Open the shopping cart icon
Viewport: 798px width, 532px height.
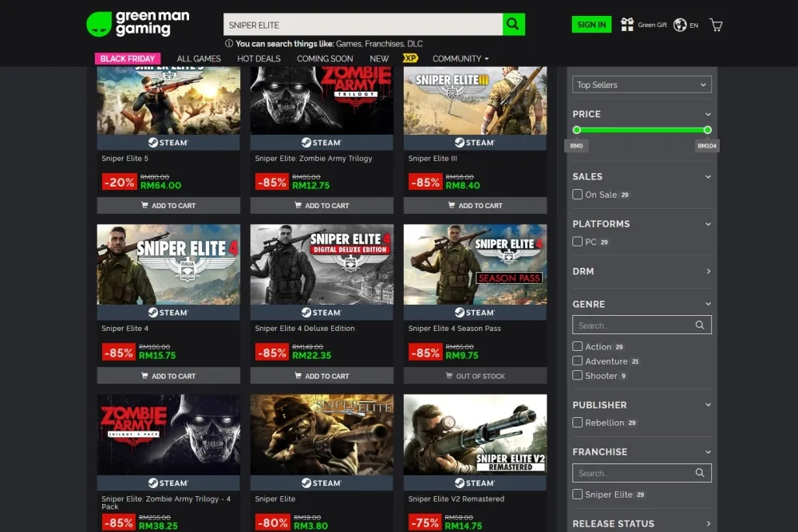[x=716, y=25]
